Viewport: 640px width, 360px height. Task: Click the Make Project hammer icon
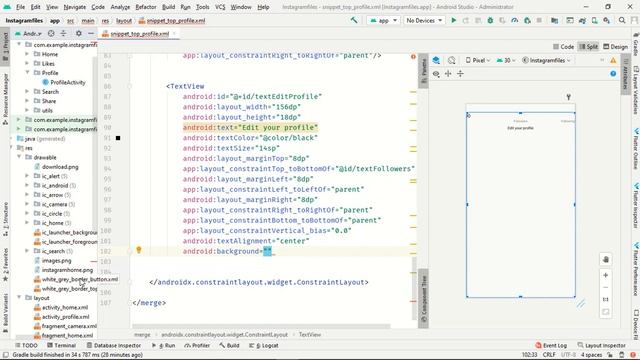tap(354, 20)
